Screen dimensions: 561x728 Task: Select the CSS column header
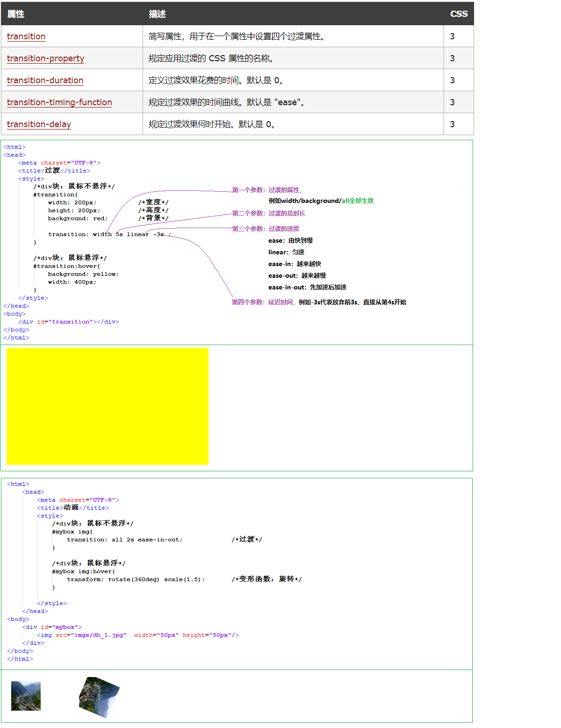[458, 14]
